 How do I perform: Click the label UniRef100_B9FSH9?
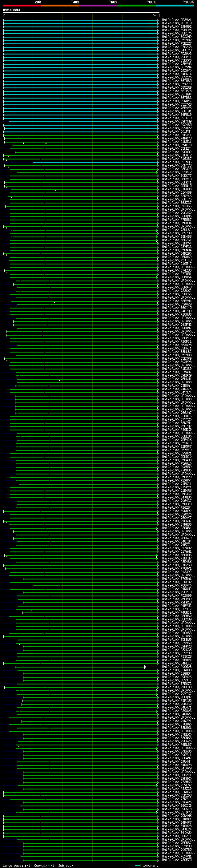pyautogui.click(x=177, y=121)
